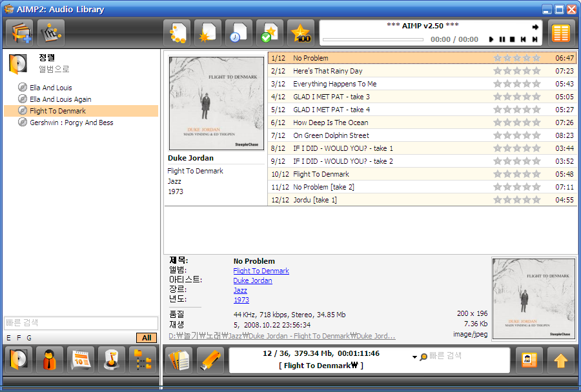581x392 pixels.
Task: Open the most played tracks report icon
Action: click(x=177, y=33)
